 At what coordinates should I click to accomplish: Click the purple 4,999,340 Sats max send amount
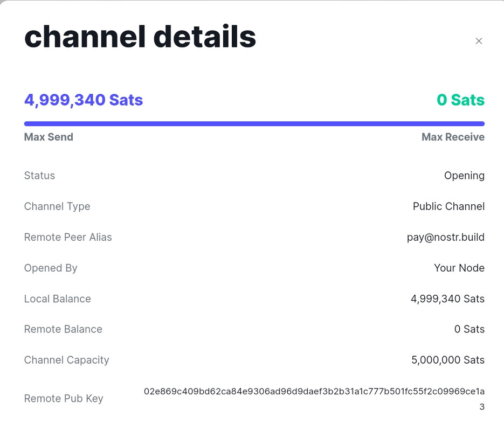(84, 100)
